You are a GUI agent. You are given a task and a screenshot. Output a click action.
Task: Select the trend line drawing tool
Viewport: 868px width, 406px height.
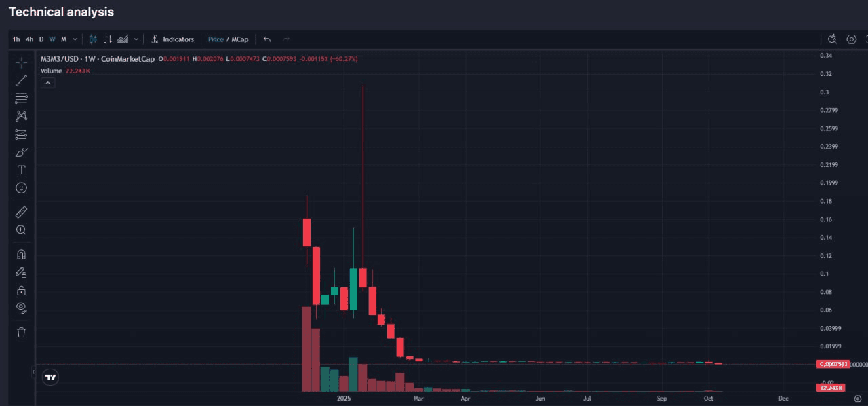coord(21,81)
